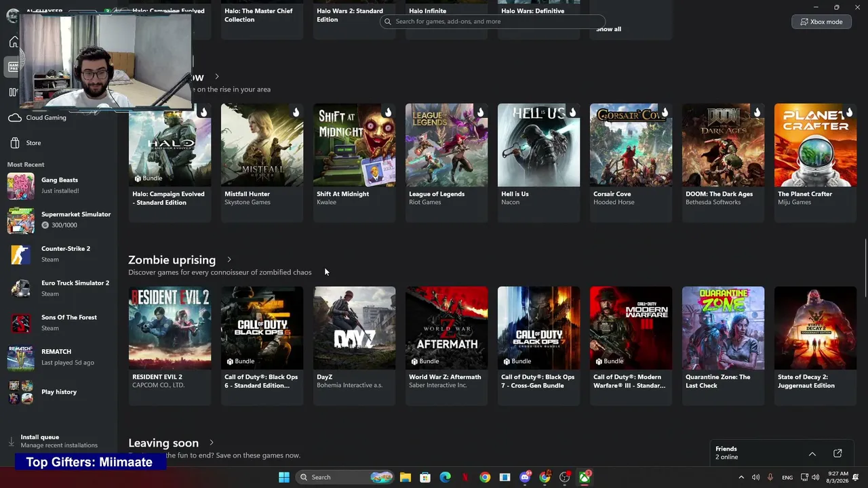Open the Windows Start menu
The height and width of the screenshot is (488, 868).
[x=284, y=477]
